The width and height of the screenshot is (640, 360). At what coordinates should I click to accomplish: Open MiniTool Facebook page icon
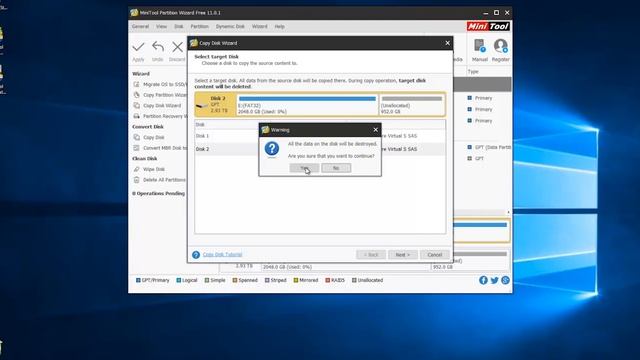483,280
